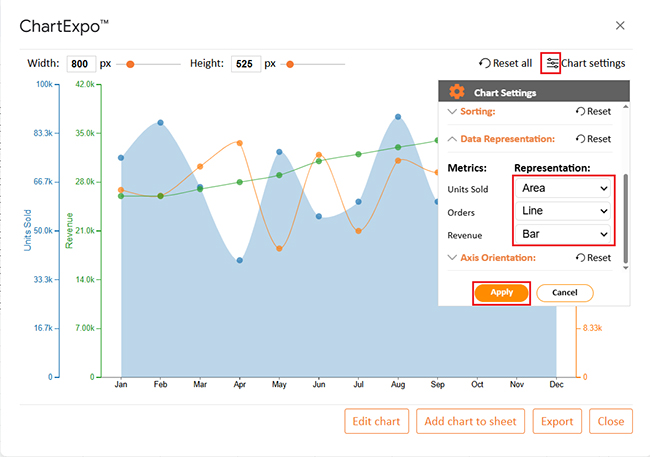Click the Edit chart button
Viewport: 650px width, 457px height.
point(376,421)
